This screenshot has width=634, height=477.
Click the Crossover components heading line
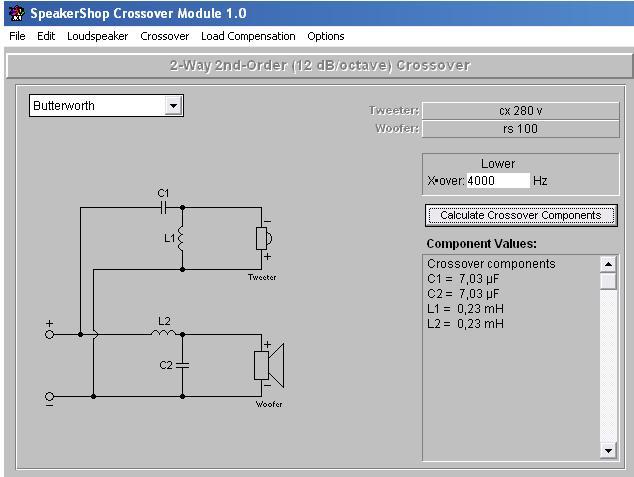point(491,264)
